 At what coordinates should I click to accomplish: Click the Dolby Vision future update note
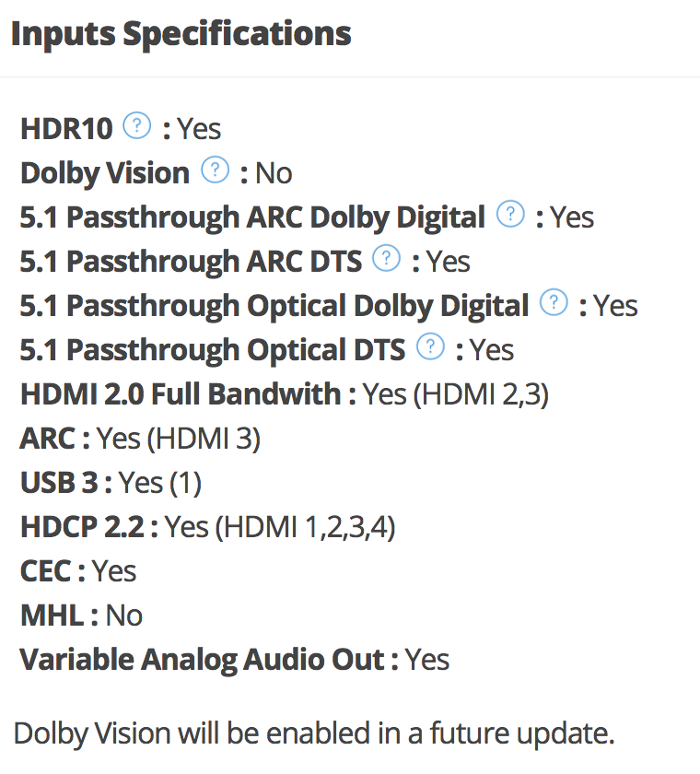click(314, 733)
